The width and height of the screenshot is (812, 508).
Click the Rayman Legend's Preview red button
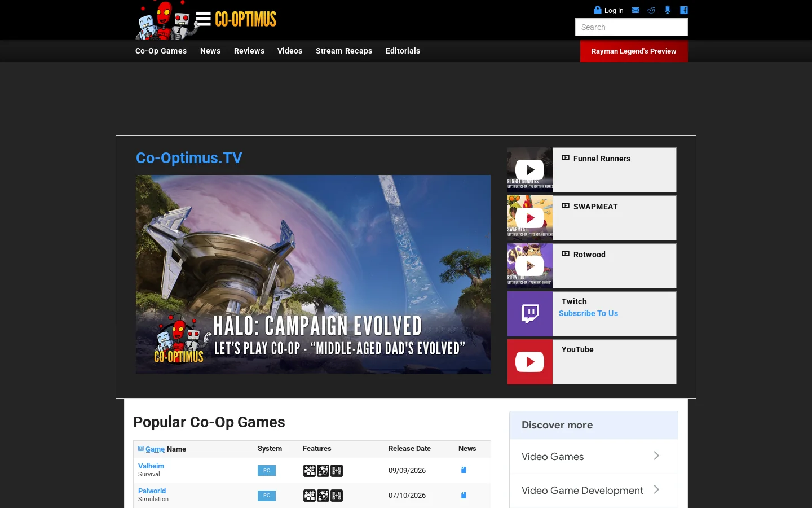[634, 51]
